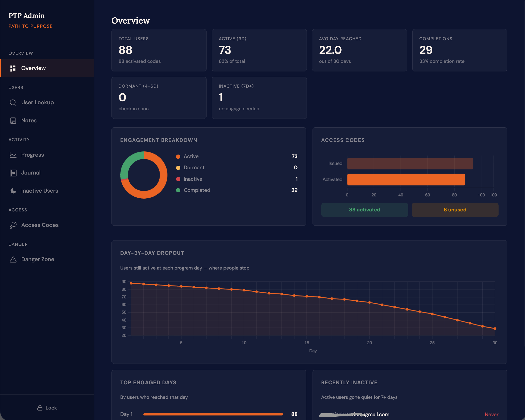Click the Dormant (4-6D) card
This screenshot has width=525, height=420.
pyautogui.click(x=159, y=98)
